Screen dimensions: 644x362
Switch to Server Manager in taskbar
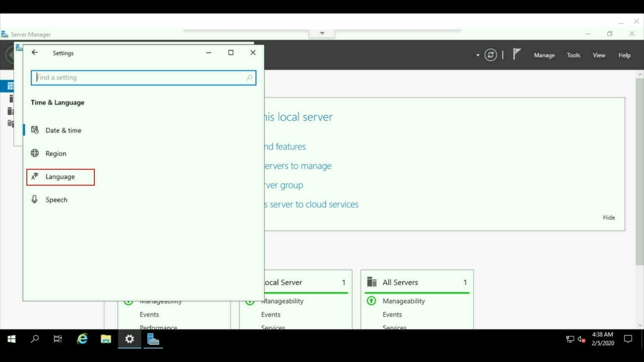coord(153,339)
